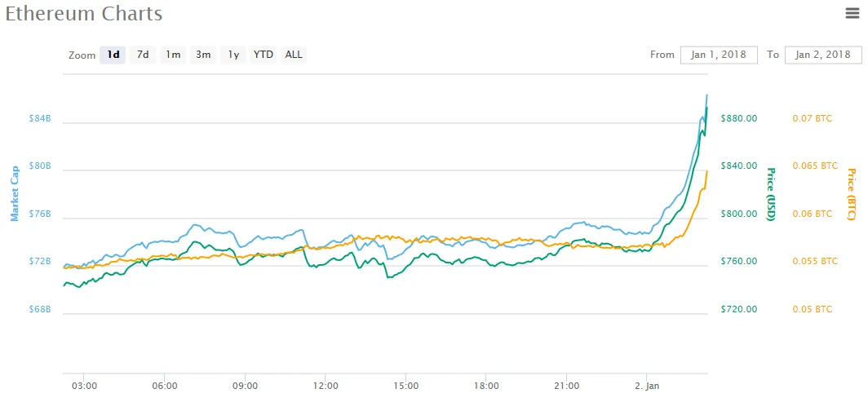Click the 15:00 time axis label
Image resolution: width=868 pixels, height=402 pixels.
(x=405, y=386)
